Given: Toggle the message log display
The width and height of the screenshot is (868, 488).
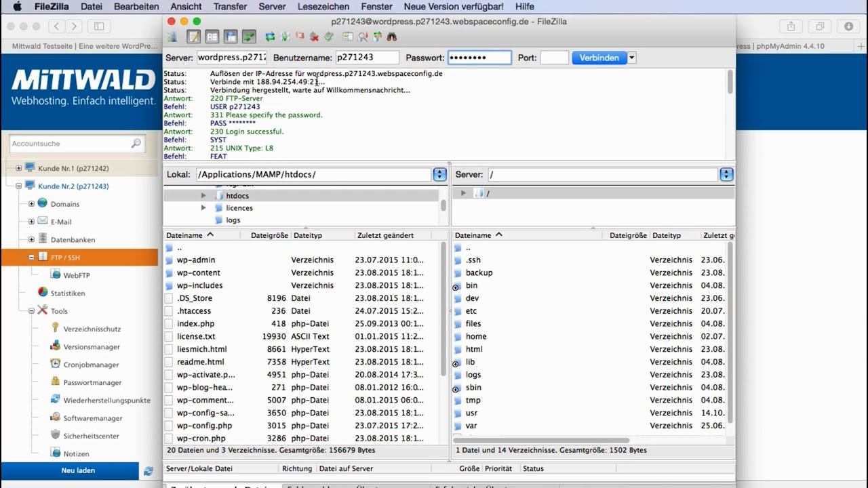Looking at the screenshot, I should pos(194,37).
